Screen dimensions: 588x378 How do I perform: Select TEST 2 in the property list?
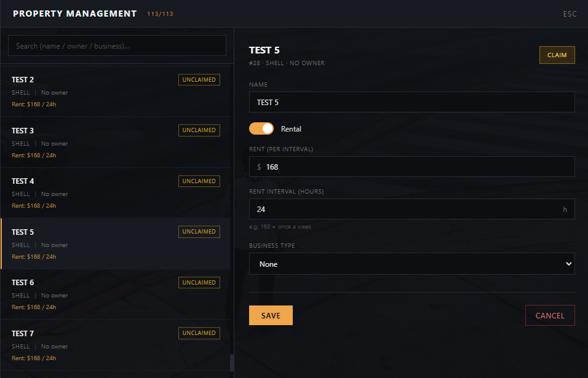click(x=116, y=92)
